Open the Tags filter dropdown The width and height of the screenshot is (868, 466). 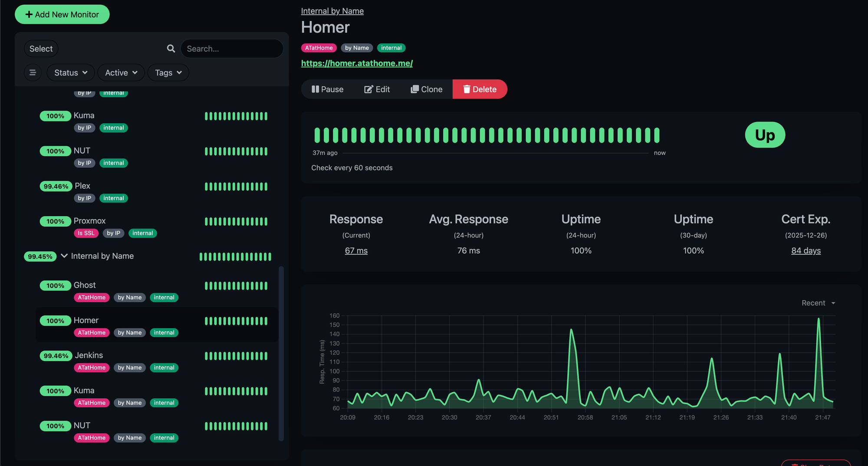[168, 73]
